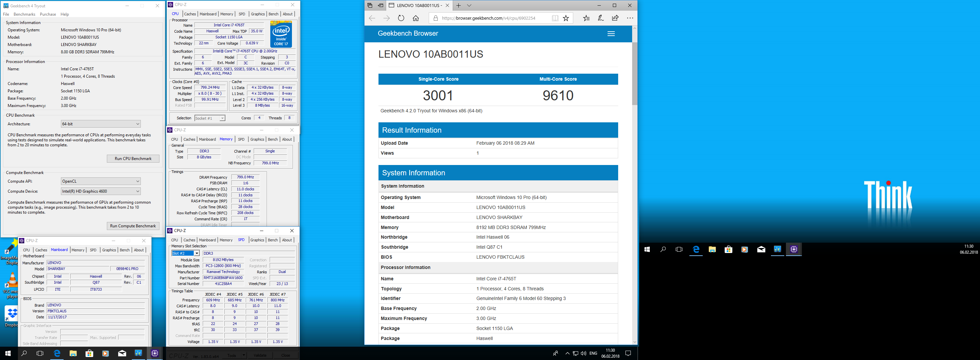Select the Single-Core Score value 3001

click(x=438, y=95)
